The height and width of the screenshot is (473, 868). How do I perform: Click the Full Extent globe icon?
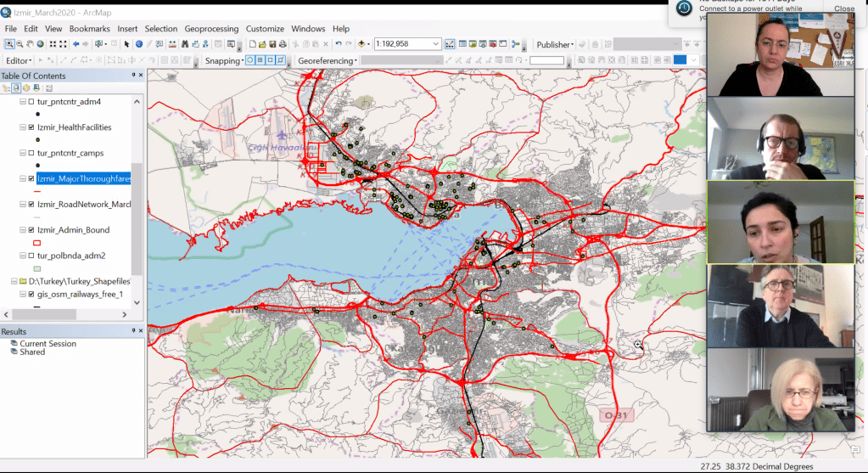41,44
